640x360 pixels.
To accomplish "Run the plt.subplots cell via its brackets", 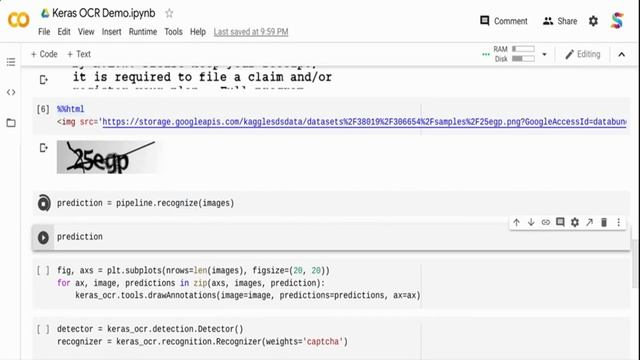I will tap(43, 270).
